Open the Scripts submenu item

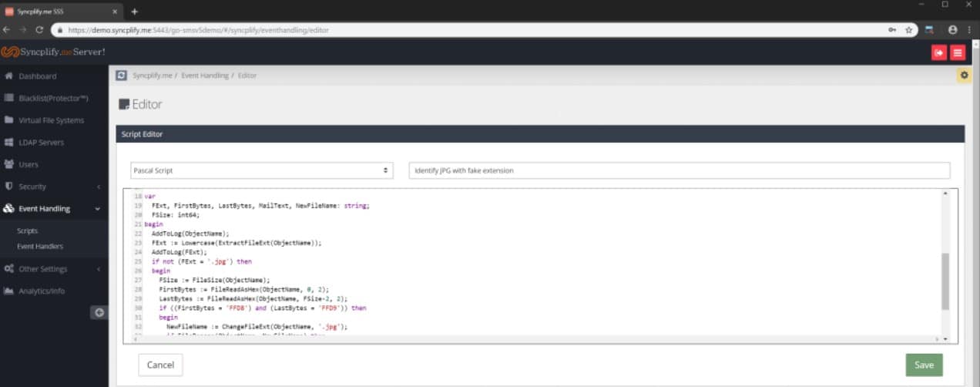coord(27,231)
